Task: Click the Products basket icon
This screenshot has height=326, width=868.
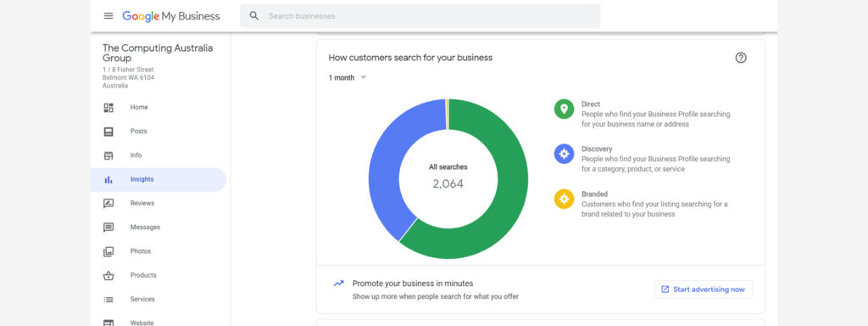Action: click(108, 276)
